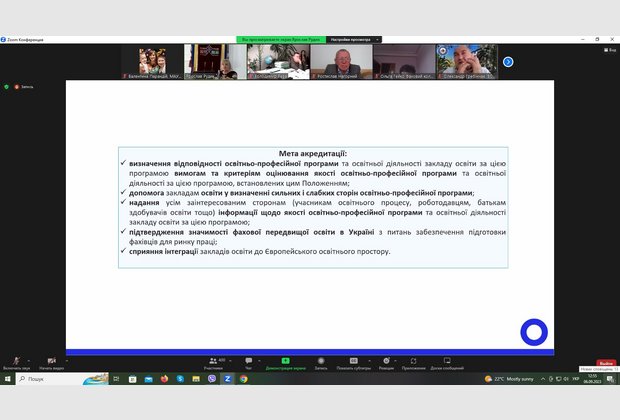Screen dimensions: 620x420
Task: Select Валентина Паранді video thumbnail
Action: coord(152,62)
